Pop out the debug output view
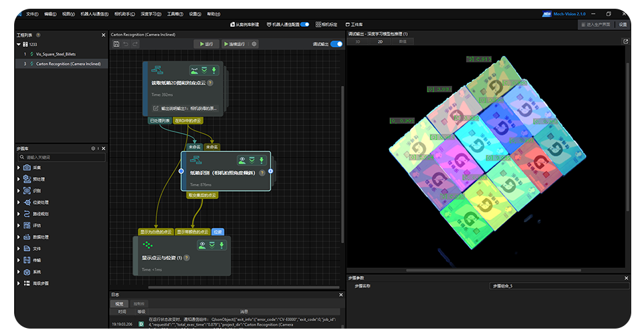Screen dimensions: 644x336 coord(625,42)
